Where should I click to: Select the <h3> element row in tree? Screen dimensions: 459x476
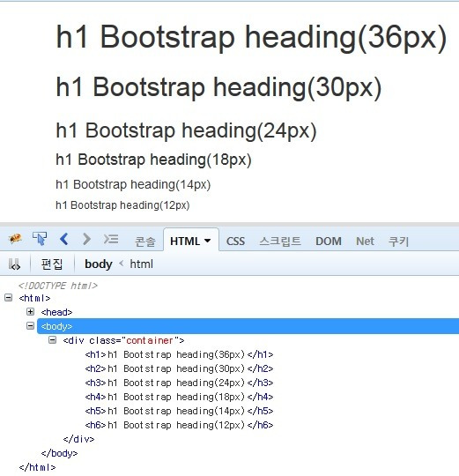pos(179,383)
